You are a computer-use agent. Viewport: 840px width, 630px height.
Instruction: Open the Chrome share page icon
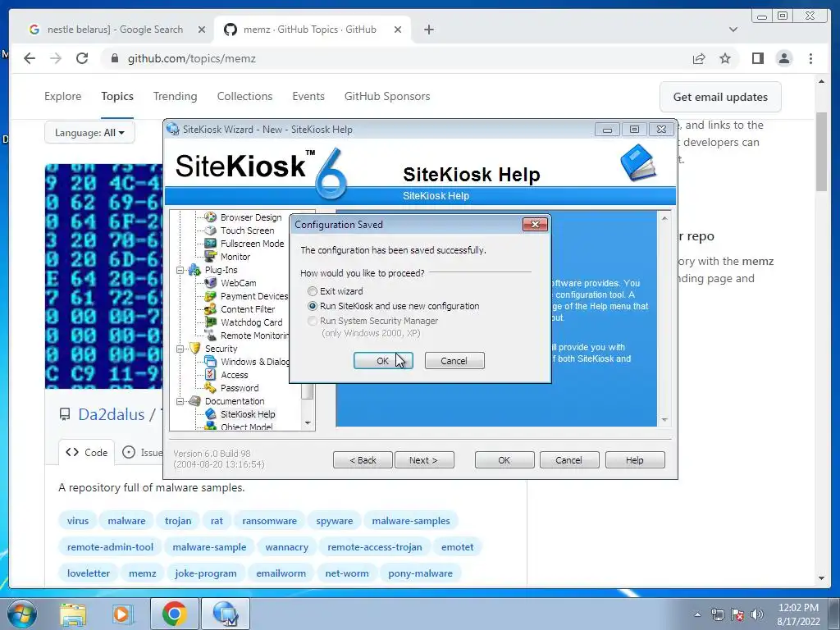coord(699,58)
